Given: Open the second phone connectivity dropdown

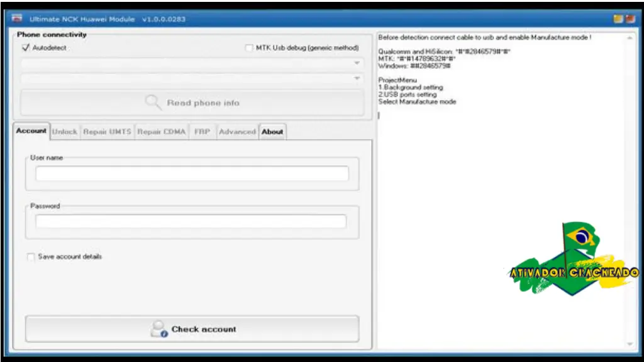Looking at the screenshot, I should point(192,78).
